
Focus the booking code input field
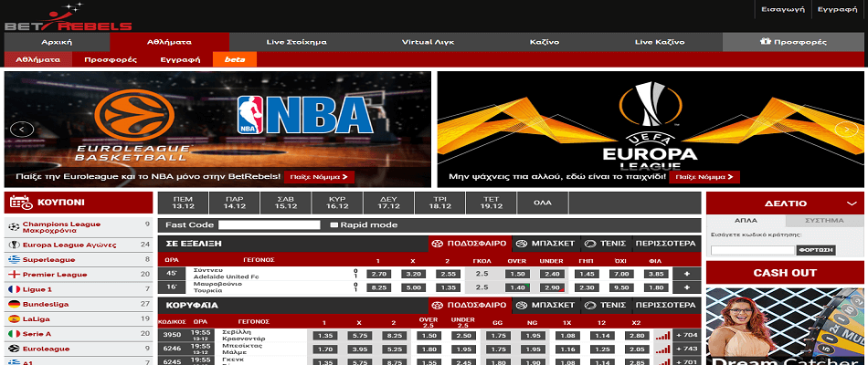pos(752,250)
